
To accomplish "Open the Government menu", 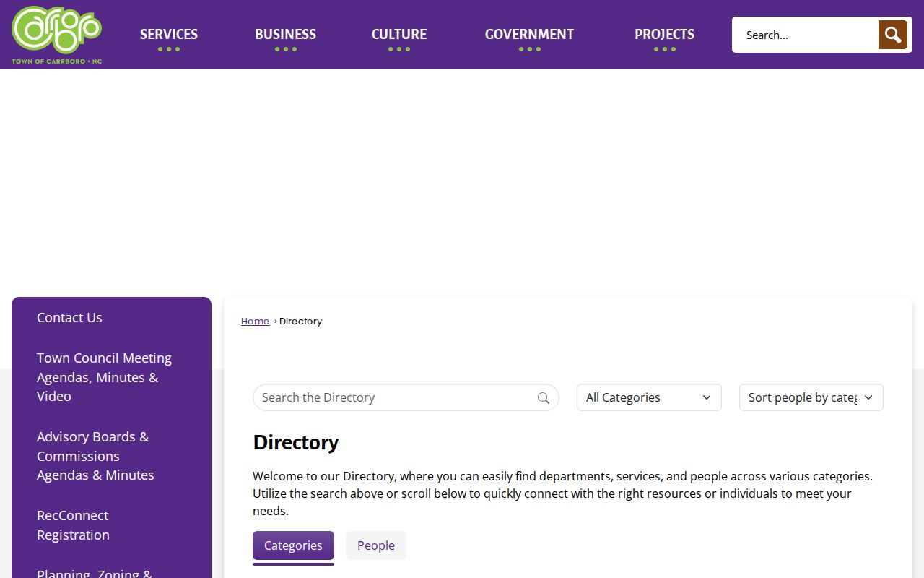I will coord(529,35).
